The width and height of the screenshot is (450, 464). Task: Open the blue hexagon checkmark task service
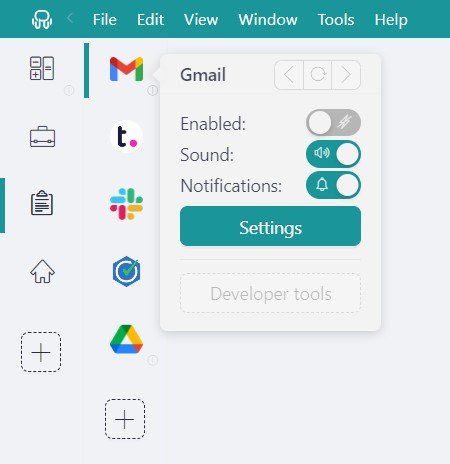click(126, 271)
